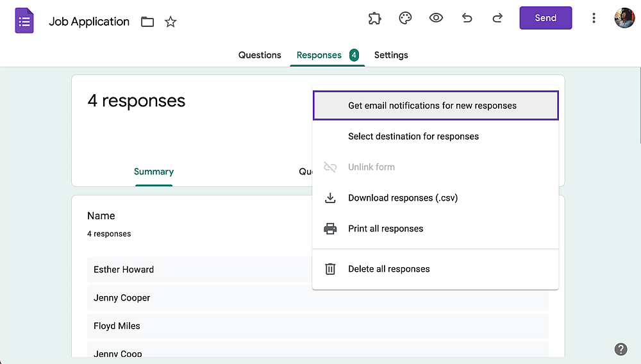Choose Download responses (.csv)
The width and height of the screenshot is (641, 364).
click(x=436, y=198)
